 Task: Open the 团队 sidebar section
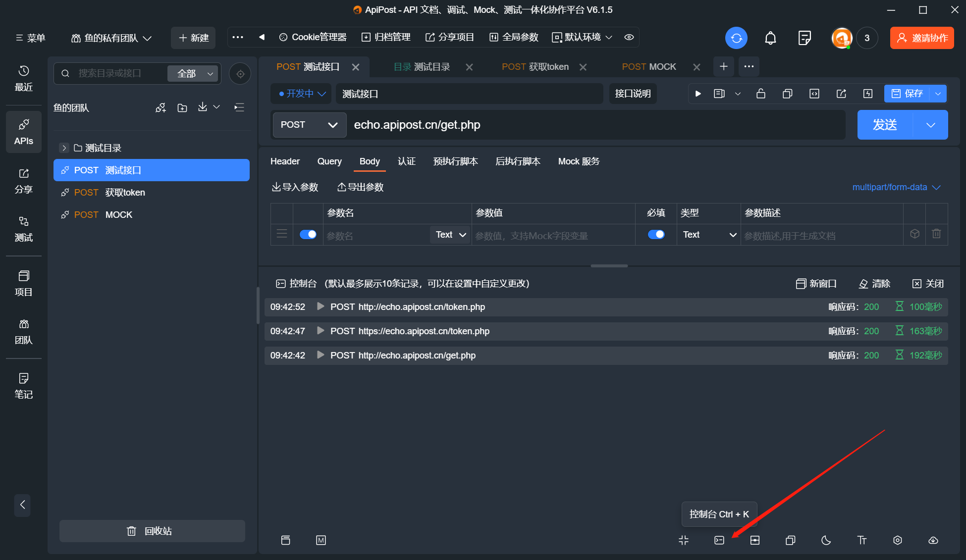pyautogui.click(x=23, y=332)
